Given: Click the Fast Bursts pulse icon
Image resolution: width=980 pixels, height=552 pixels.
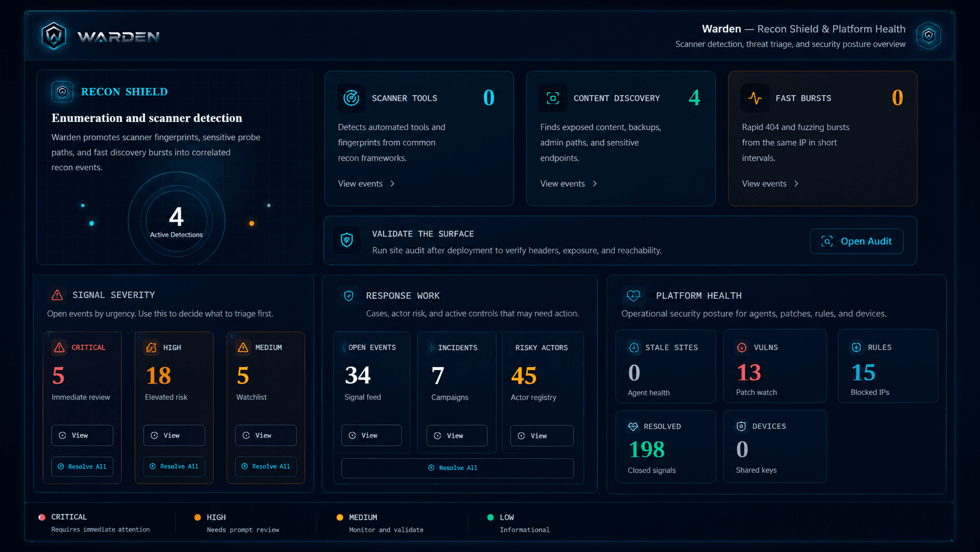Looking at the screenshot, I should (x=755, y=98).
